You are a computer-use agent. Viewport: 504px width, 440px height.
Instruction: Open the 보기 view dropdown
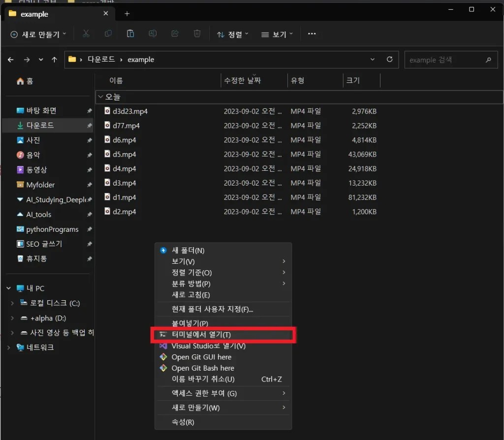coord(277,34)
